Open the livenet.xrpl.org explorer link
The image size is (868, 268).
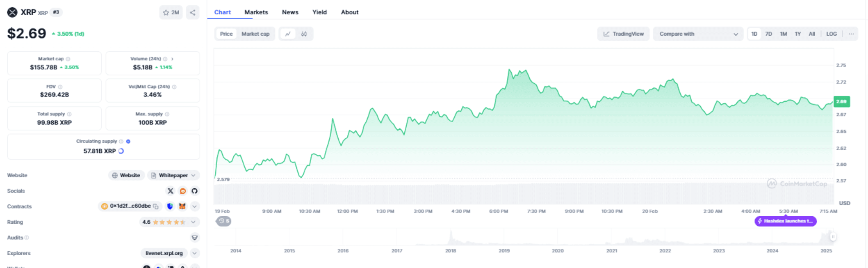tap(164, 253)
